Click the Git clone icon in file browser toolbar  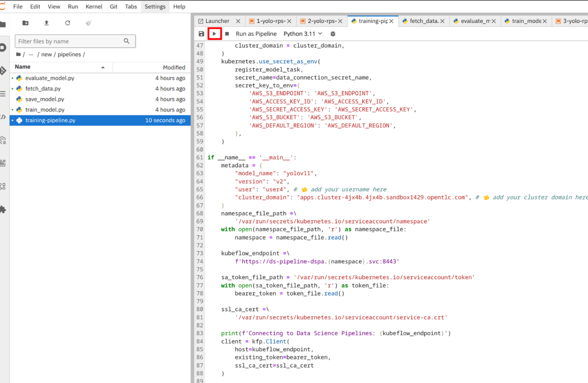(88, 23)
